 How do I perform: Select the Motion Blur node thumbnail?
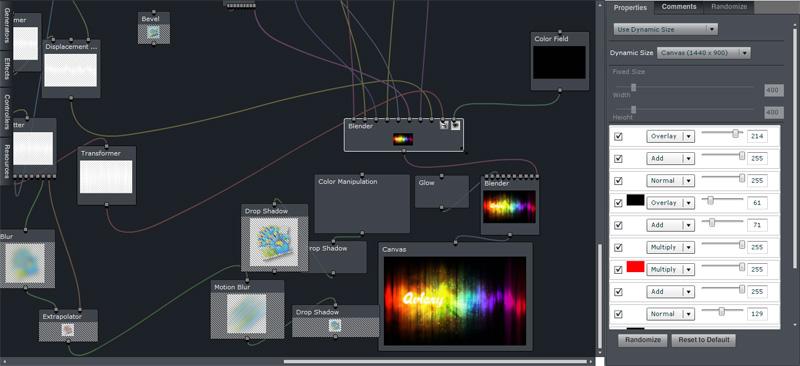246,313
